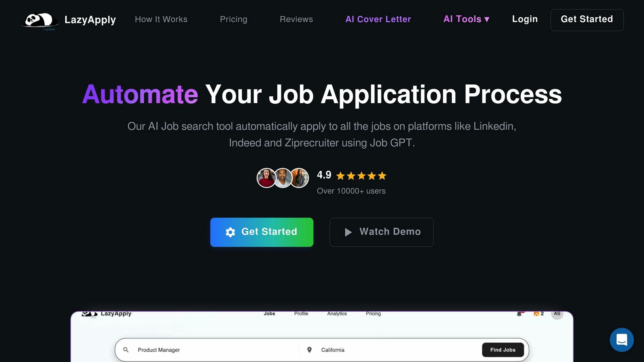Click the smiling man's avatar

point(283,178)
